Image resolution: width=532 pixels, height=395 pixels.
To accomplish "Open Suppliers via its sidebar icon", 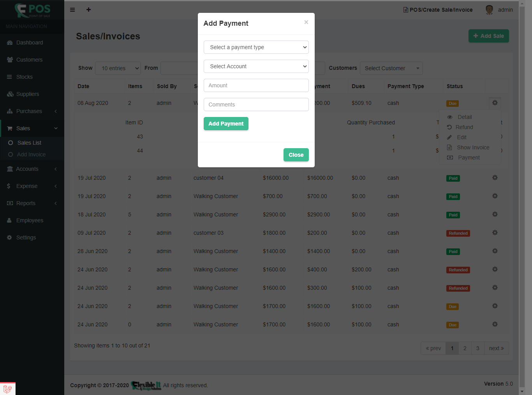I will (9, 94).
